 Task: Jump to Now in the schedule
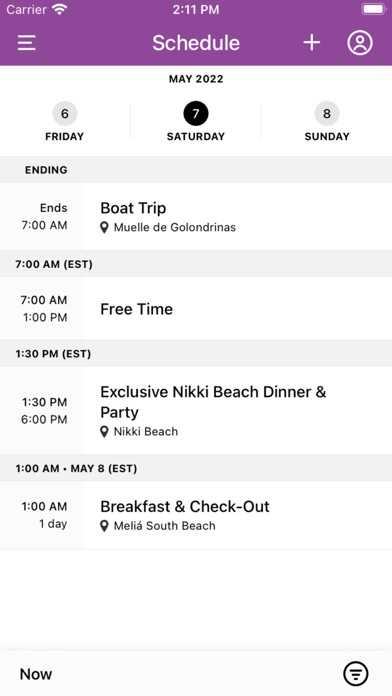click(x=36, y=674)
